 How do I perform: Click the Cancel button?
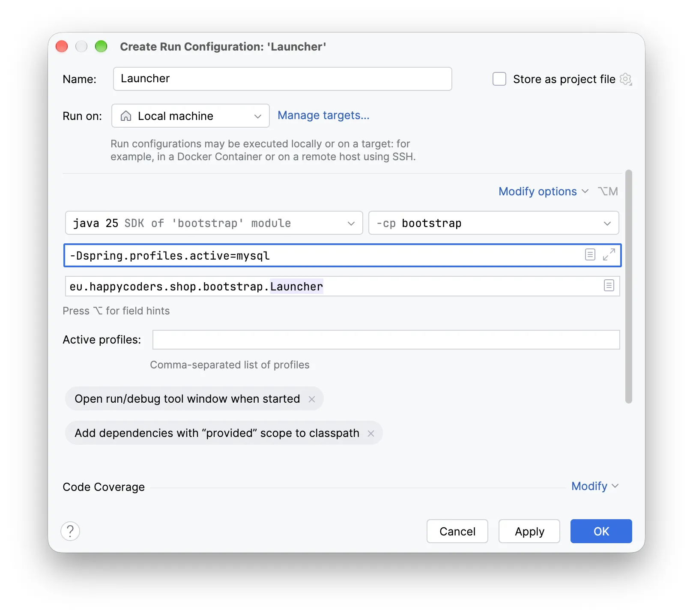pos(457,531)
